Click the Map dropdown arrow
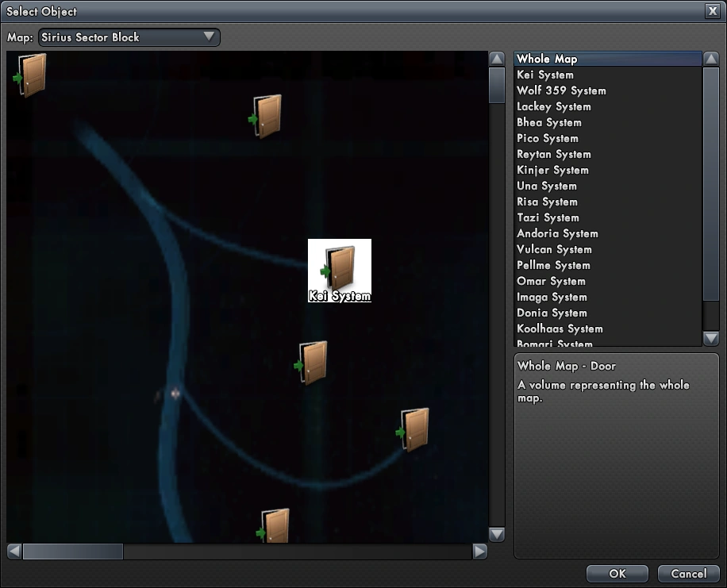 [209, 37]
